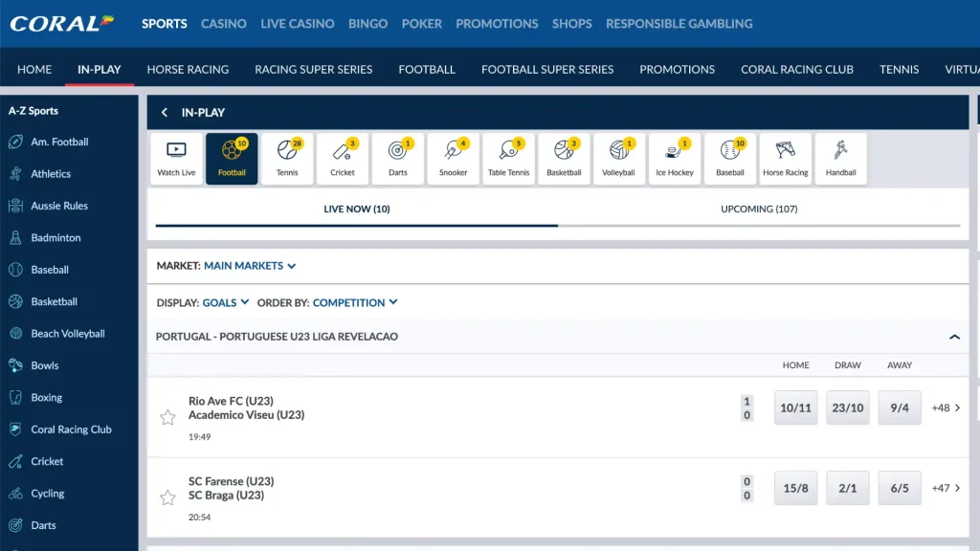The width and height of the screenshot is (980, 551).
Task: Select the Snooker sport tile
Action: [x=453, y=159]
